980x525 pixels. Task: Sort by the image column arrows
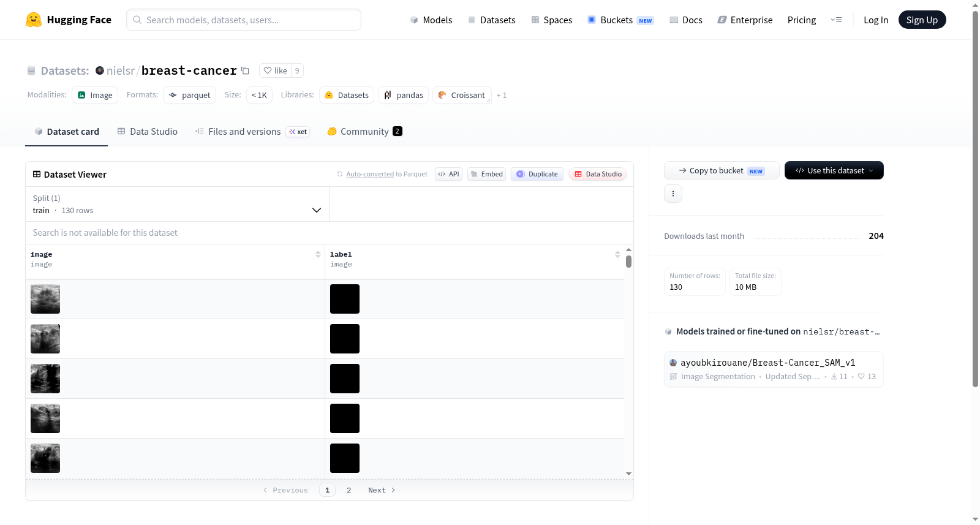tap(318, 254)
